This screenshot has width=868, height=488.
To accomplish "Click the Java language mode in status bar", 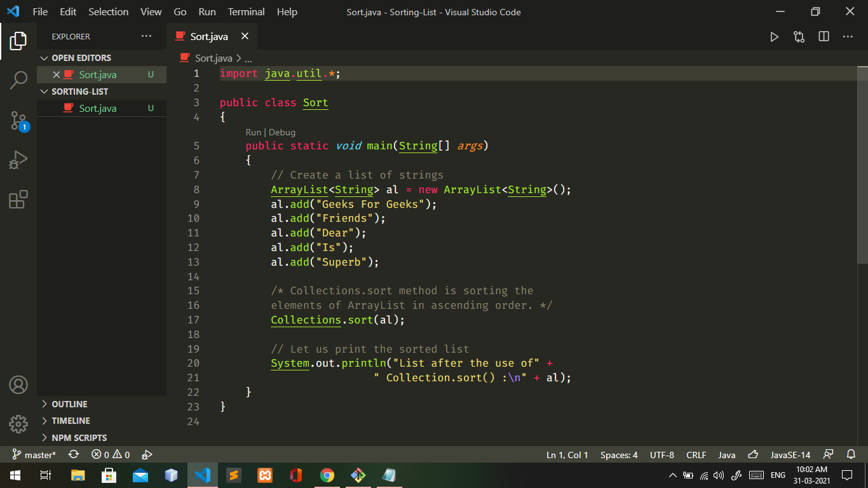I will pyautogui.click(x=727, y=454).
